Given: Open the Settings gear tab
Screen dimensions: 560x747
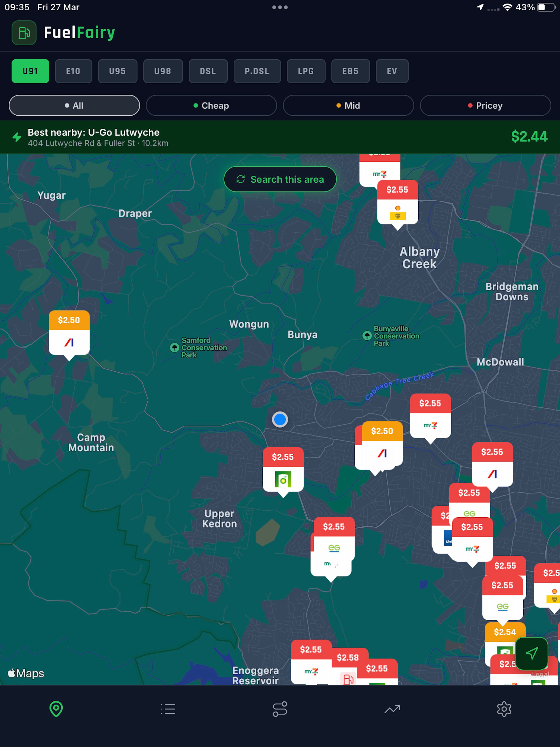Looking at the screenshot, I should (504, 709).
